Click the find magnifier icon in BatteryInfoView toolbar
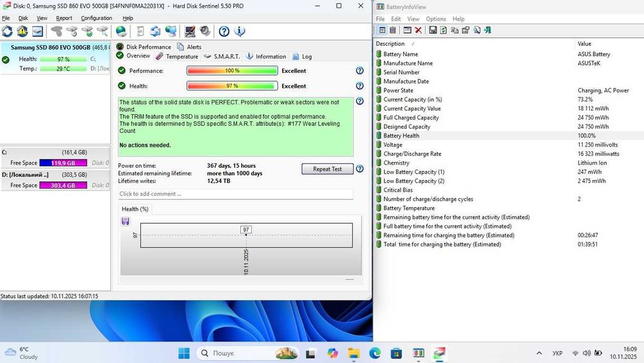Screen dimensions: 644x363 477,30
